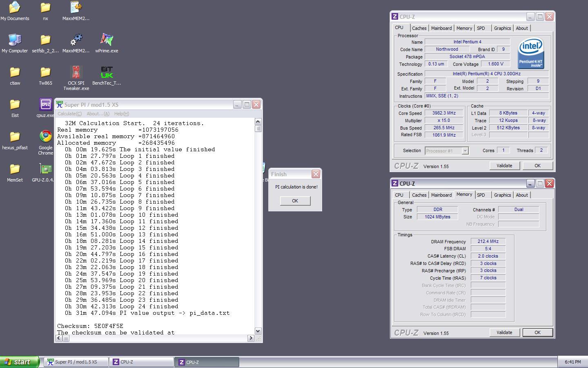
Task: Click Super PI horizontal scrollbar left arrow
Action: coord(59,338)
